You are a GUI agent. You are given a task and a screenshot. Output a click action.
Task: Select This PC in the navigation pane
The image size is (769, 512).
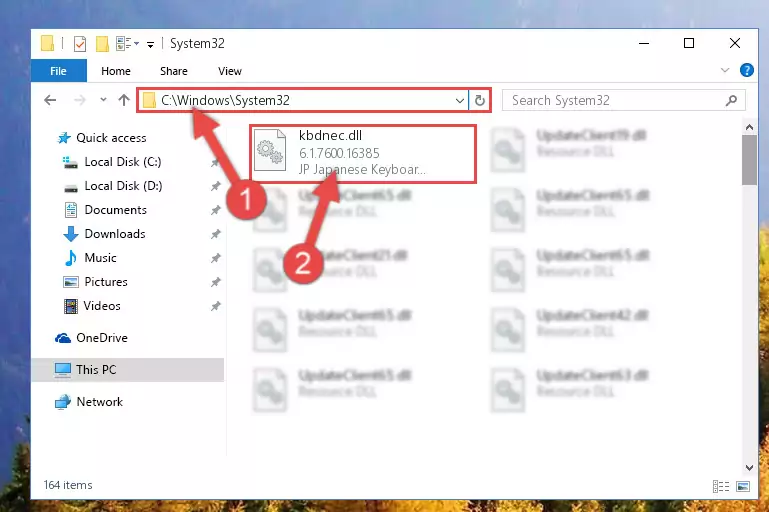pos(128,370)
